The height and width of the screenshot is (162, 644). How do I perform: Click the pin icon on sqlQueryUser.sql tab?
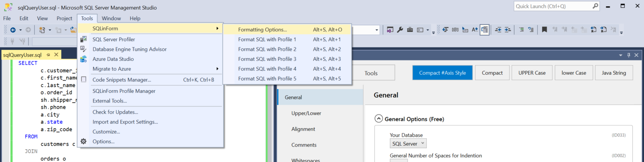[x=49, y=55]
